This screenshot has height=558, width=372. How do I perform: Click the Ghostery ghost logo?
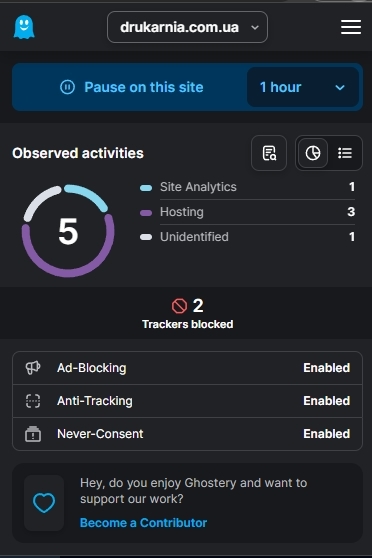coord(24,27)
